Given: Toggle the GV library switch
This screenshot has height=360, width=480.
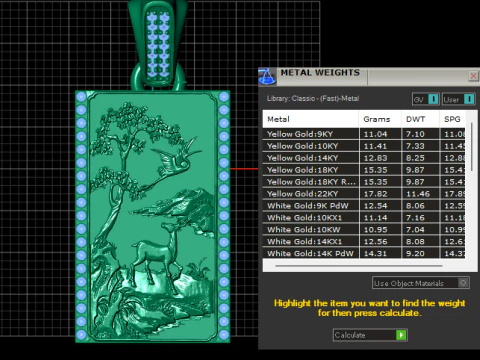Looking at the screenshot, I should (x=426, y=99).
